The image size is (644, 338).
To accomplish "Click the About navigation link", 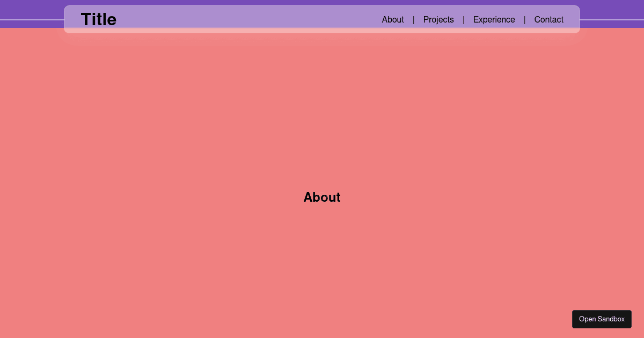I will [393, 19].
